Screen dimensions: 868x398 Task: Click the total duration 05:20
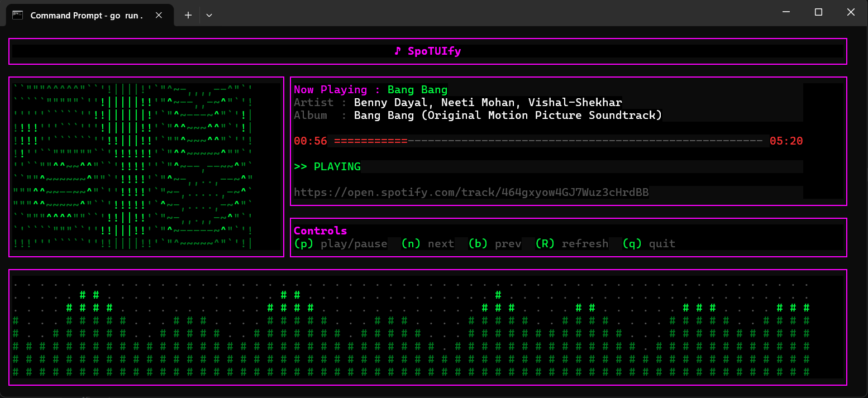pos(786,141)
